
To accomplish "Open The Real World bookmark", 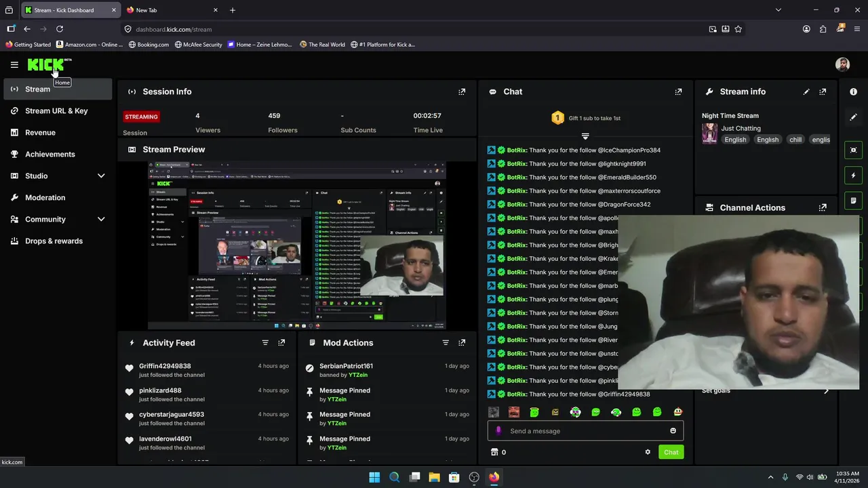I will coord(322,45).
